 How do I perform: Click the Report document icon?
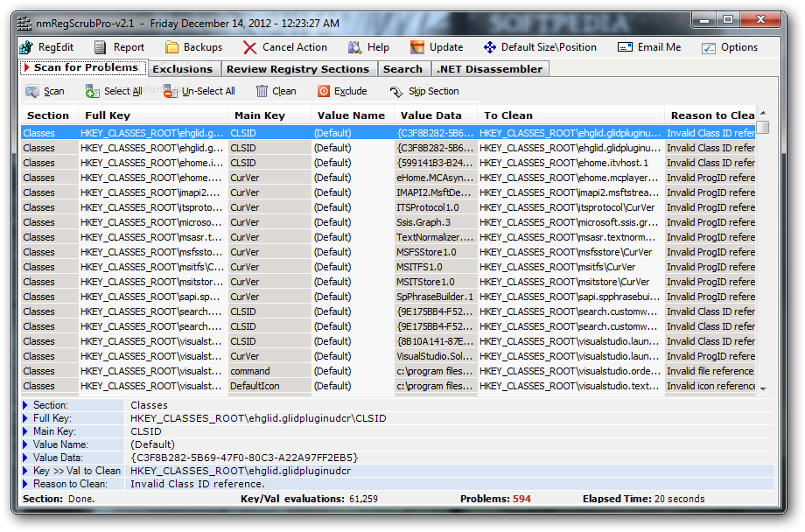pyautogui.click(x=100, y=48)
